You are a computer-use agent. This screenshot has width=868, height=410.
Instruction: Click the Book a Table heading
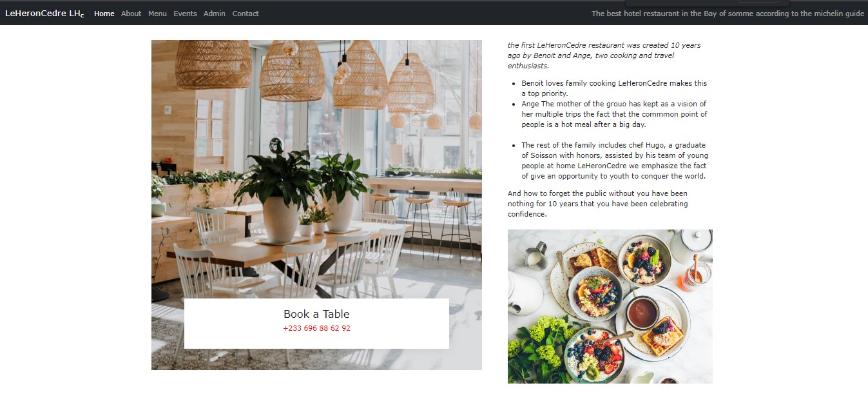[316, 314]
